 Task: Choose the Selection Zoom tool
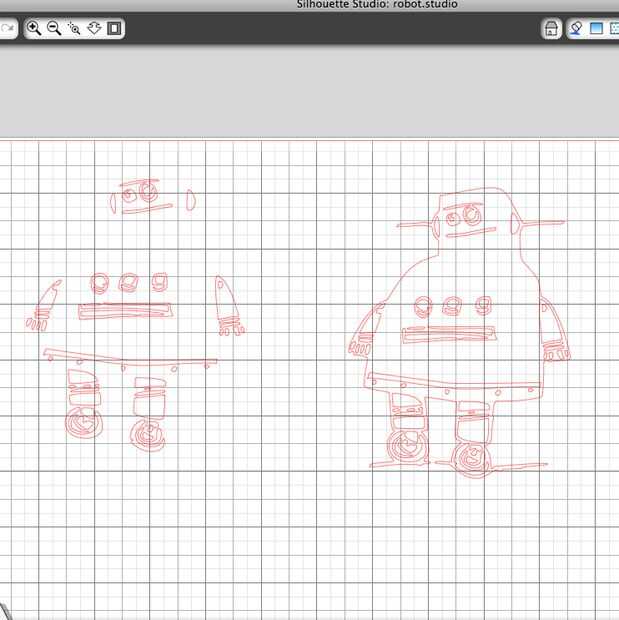(x=74, y=28)
